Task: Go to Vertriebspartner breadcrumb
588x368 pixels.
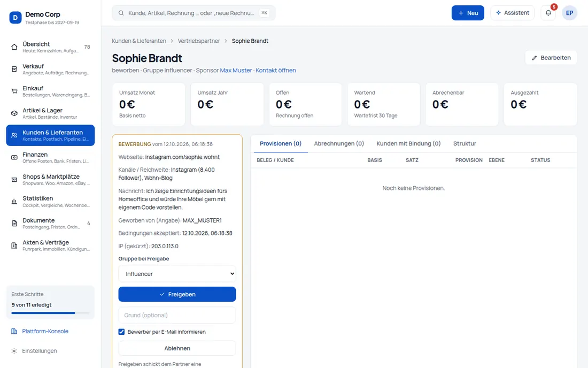Action: (199, 41)
